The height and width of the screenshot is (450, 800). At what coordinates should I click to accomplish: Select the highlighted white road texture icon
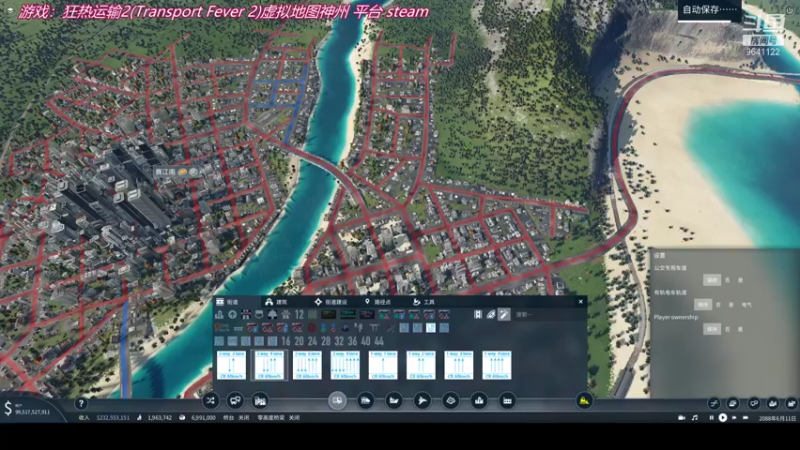431,328
